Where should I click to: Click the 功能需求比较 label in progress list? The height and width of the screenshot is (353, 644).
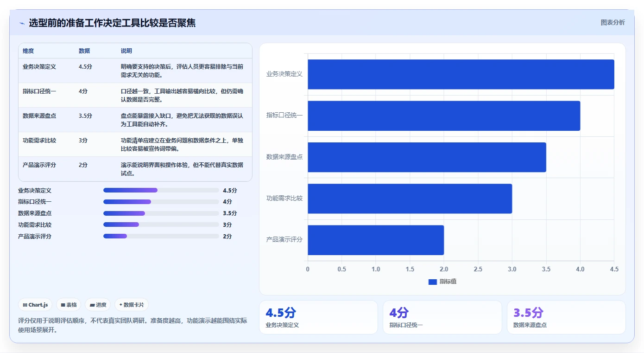coord(35,225)
